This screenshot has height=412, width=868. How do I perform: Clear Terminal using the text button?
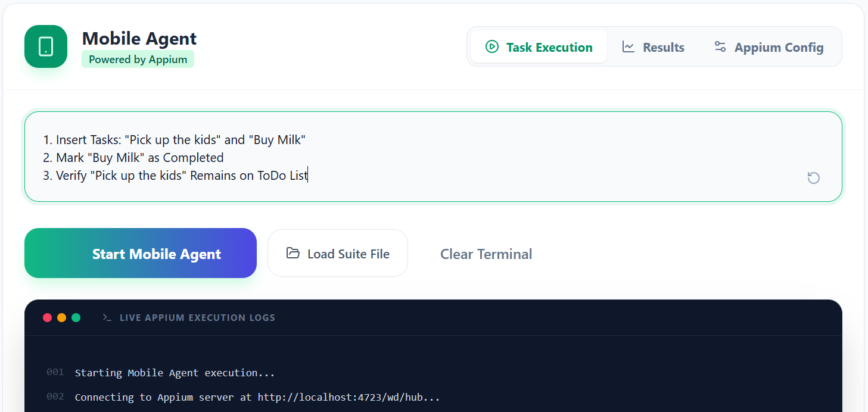point(486,254)
